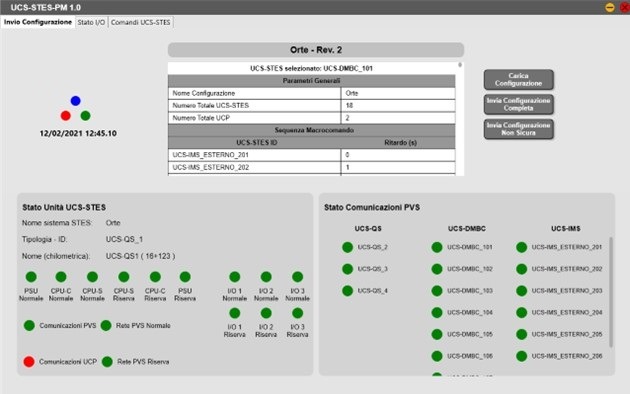Switch to the Stato I/O tab

coord(91,22)
